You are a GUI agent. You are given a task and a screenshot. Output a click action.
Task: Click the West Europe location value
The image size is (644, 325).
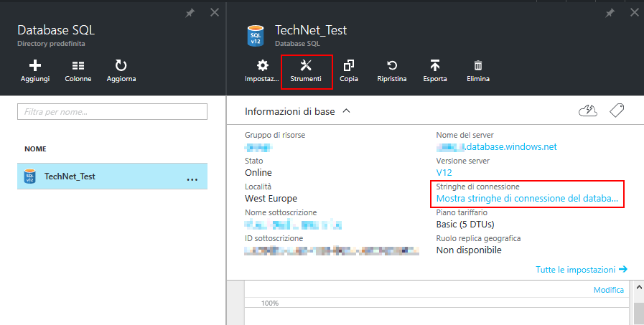271,199
